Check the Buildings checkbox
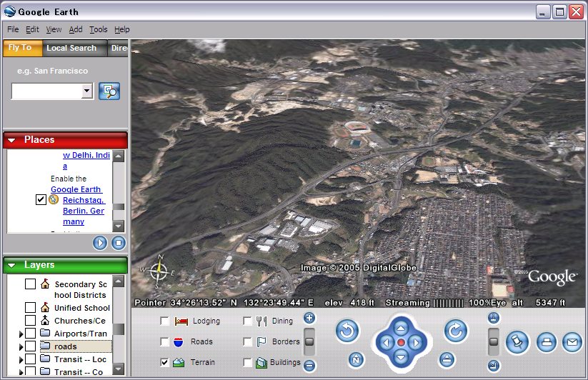The width and height of the screenshot is (588, 380). tap(247, 362)
